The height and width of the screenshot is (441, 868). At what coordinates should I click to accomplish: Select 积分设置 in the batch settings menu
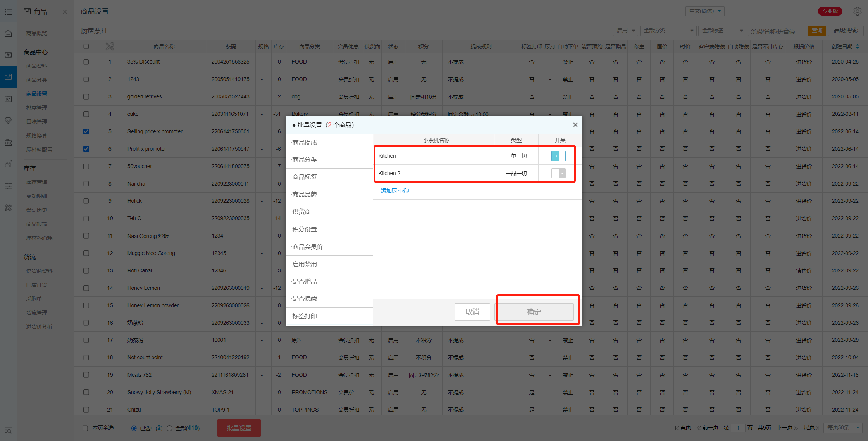tap(305, 229)
